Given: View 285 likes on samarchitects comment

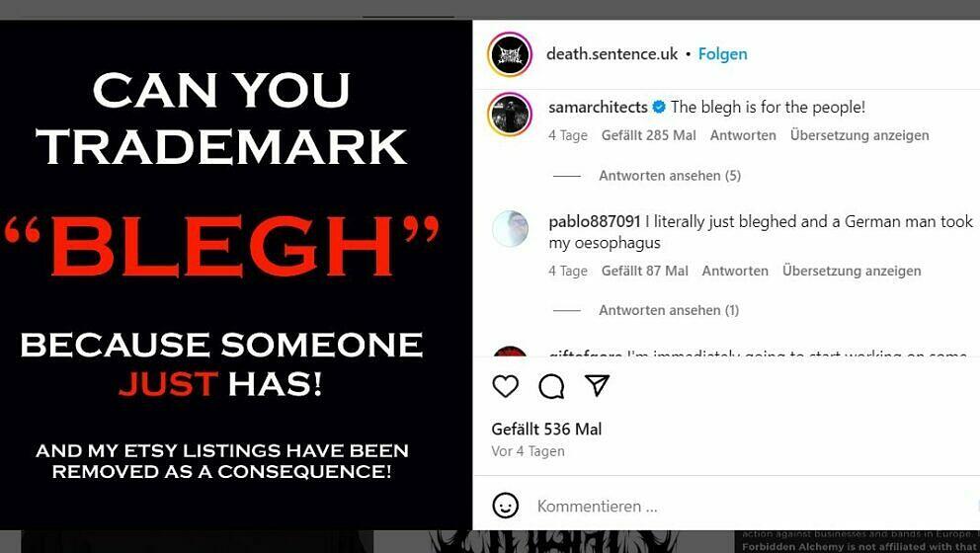Looking at the screenshot, I should click(648, 135).
